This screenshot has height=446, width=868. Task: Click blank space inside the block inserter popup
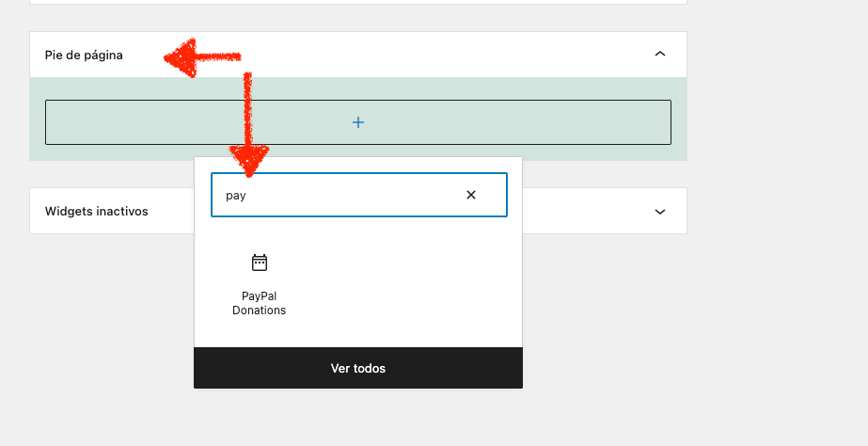tap(410, 282)
